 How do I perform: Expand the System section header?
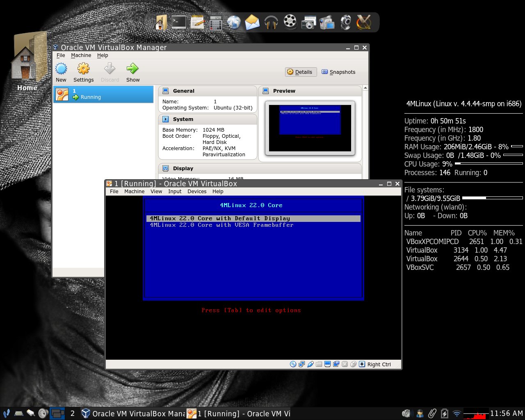click(185, 119)
